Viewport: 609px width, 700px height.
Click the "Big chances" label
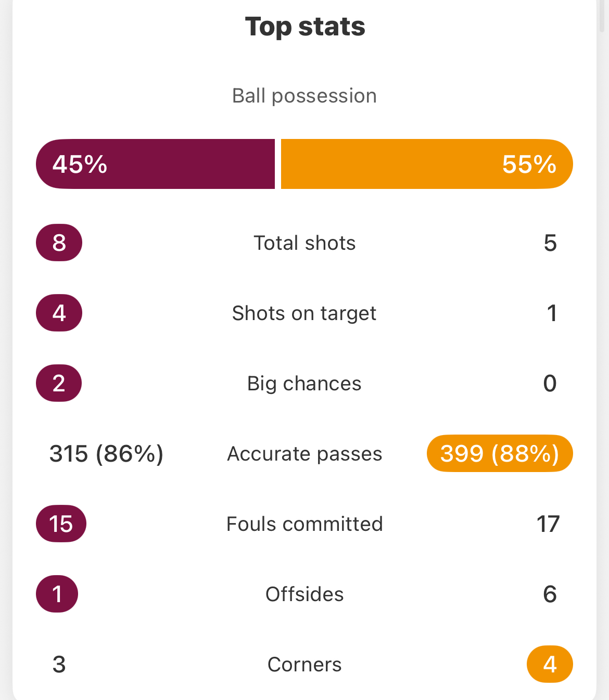[304, 384]
